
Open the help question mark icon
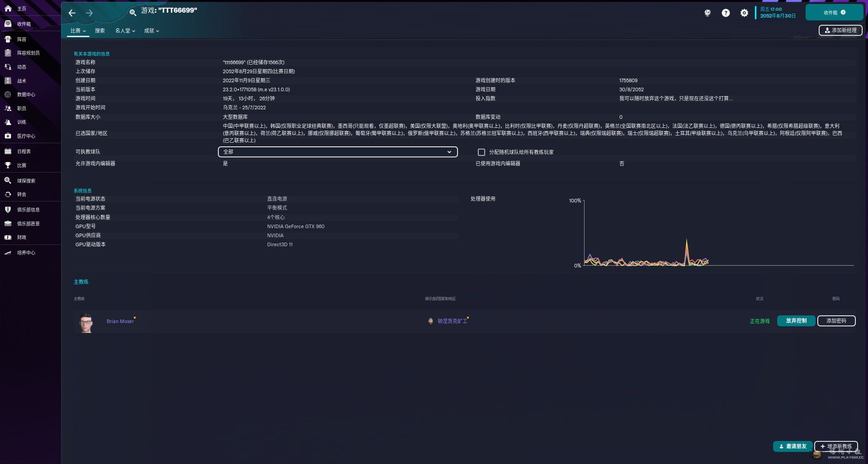[726, 13]
